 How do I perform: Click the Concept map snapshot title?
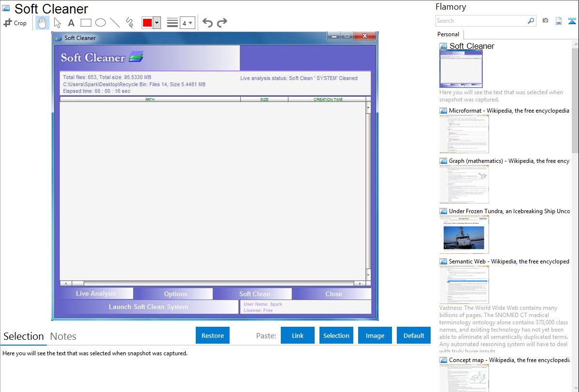pos(509,360)
